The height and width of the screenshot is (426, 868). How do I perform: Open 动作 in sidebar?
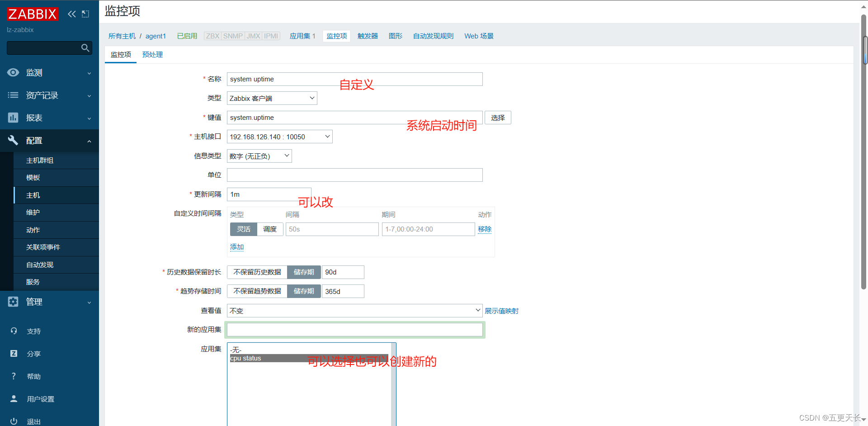pyautogui.click(x=56, y=230)
